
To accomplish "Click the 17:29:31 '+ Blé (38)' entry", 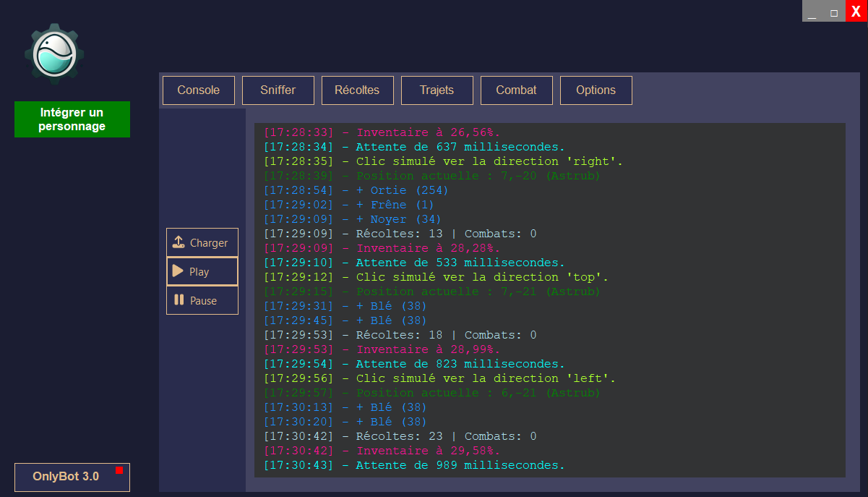I will [345, 306].
